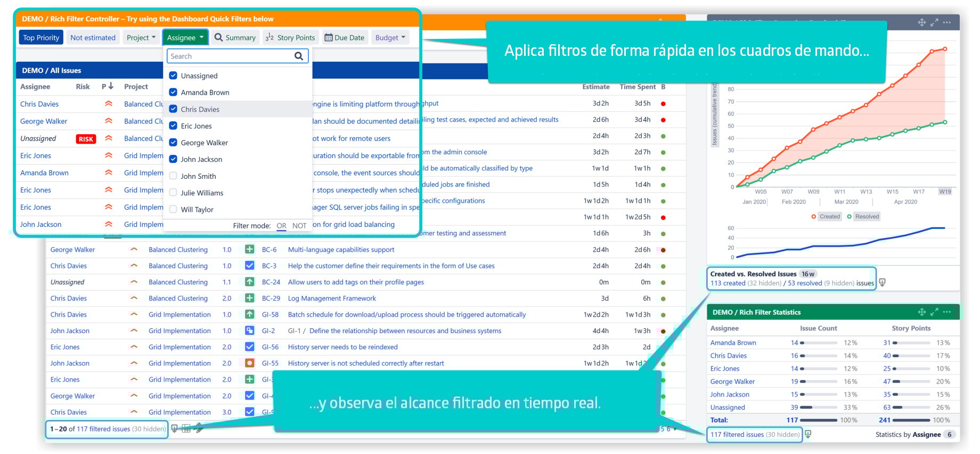The width and height of the screenshot is (980, 454).
Task: Click the search magnifier in the Assignee dropdown
Action: [x=299, y=56]
